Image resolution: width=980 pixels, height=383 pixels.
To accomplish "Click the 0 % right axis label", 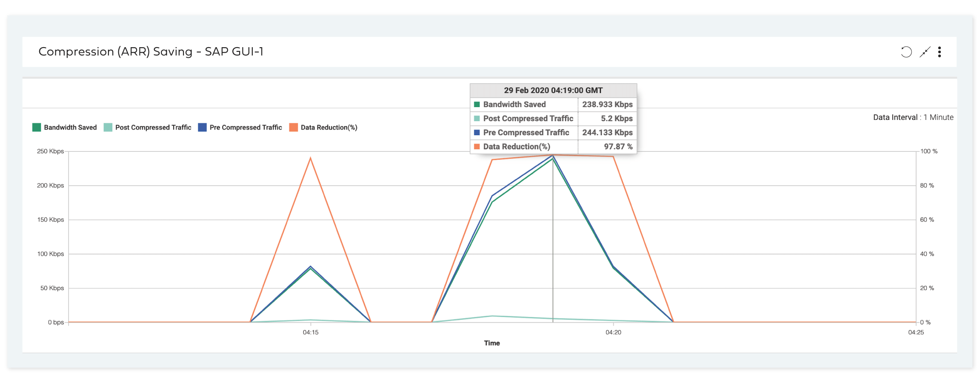I will tap(925, 322).
